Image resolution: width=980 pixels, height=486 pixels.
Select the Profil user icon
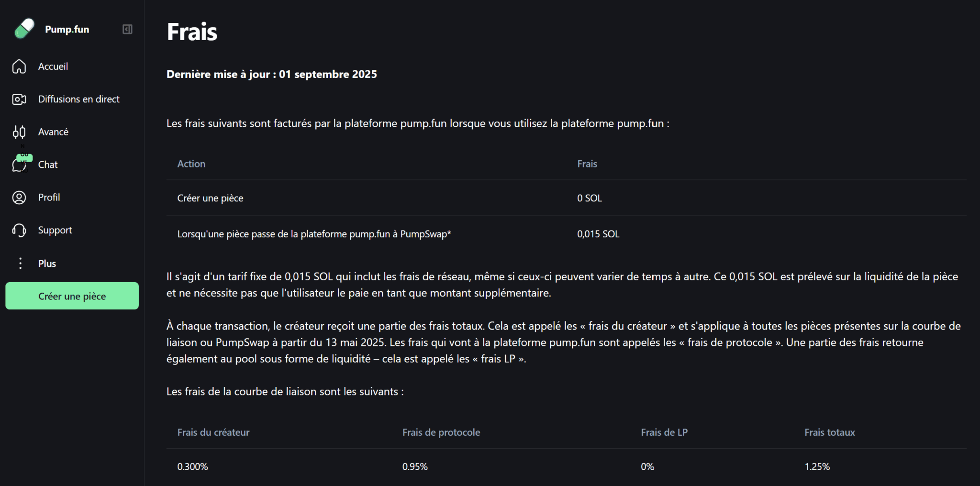click(19, 197)
